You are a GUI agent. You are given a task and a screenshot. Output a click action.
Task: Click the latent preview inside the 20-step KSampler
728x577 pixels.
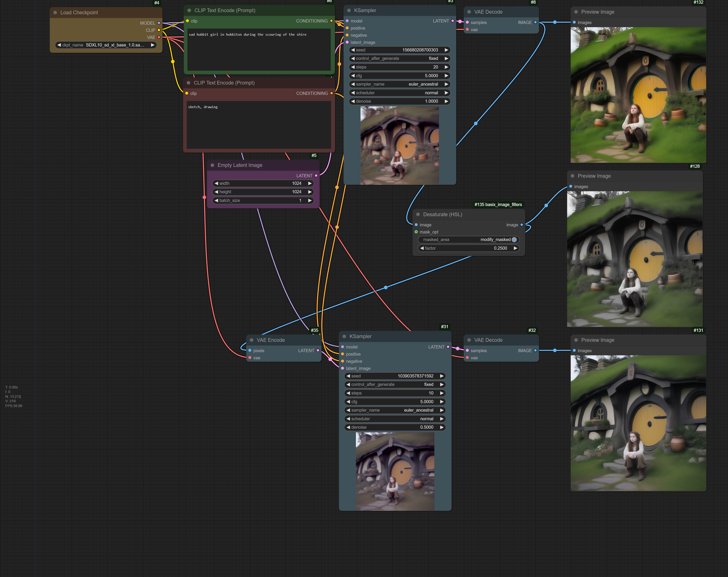coord(400,146)
